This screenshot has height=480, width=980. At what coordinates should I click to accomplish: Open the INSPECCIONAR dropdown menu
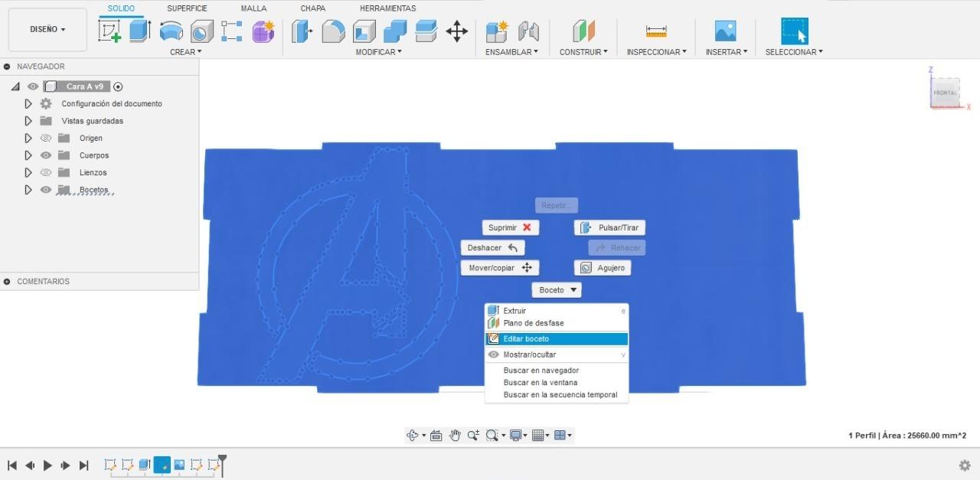[656, 52]
